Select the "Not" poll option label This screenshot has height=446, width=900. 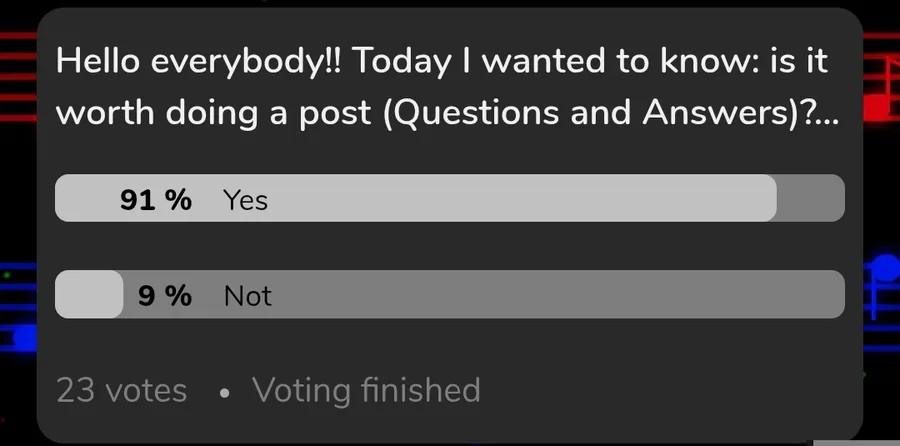point(248,296)
